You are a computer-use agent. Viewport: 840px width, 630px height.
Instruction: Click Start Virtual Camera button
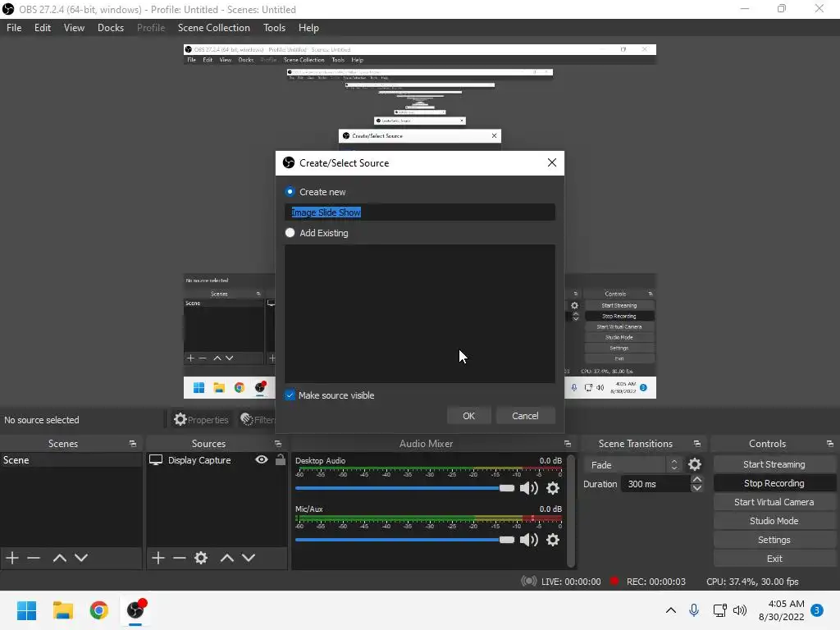point(774,502)
